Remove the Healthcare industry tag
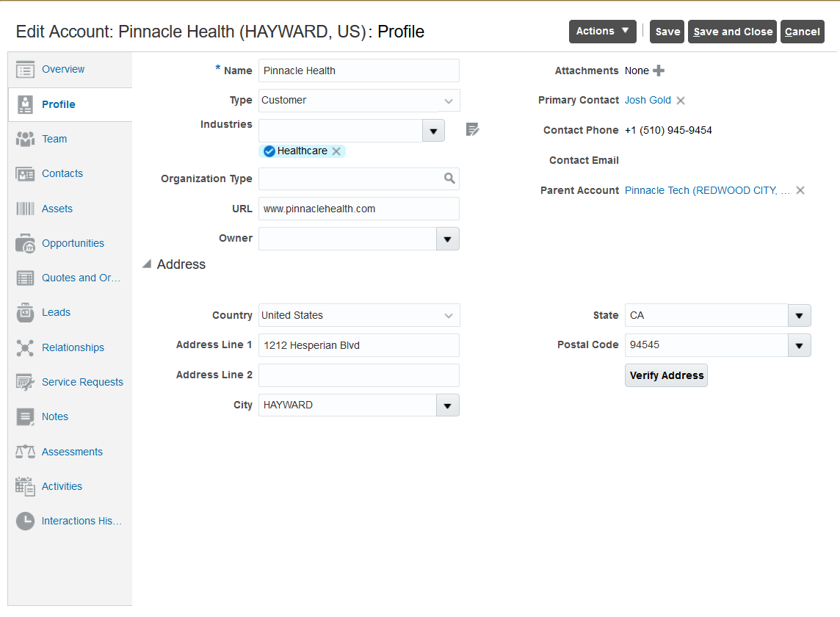The image size is (840, 617). (336, 151)
